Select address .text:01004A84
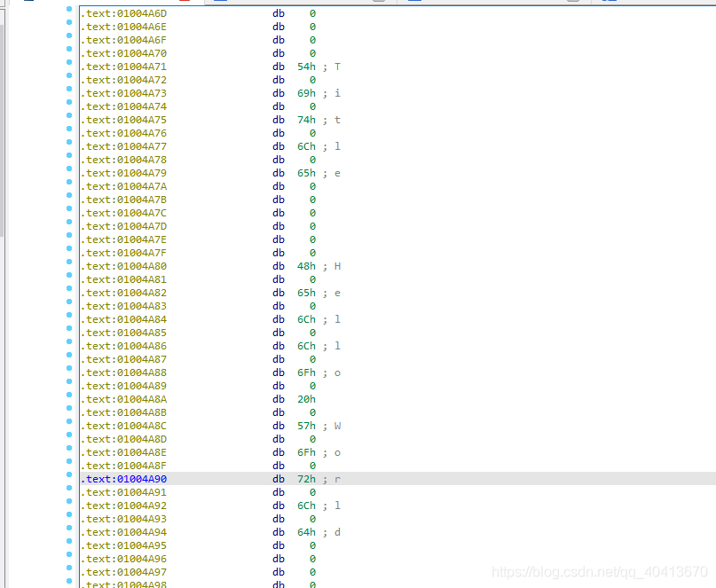The height and width of the screenshot is (588, 716). coord(123,319)
